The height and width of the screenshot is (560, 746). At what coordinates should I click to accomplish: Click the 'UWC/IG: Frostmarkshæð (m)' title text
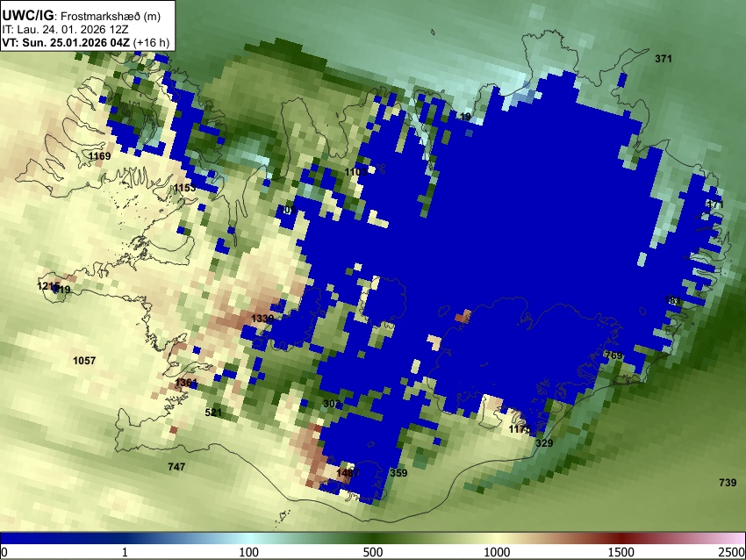[x=82, y=16]
